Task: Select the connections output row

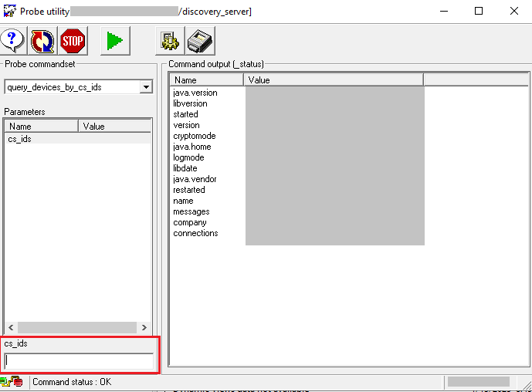Action: (x=195, y=233)
